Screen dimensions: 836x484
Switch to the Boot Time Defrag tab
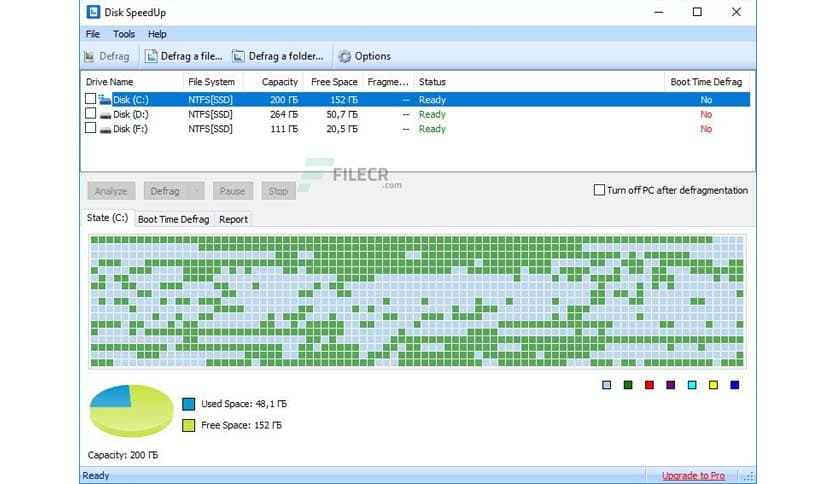coord(173,219)
